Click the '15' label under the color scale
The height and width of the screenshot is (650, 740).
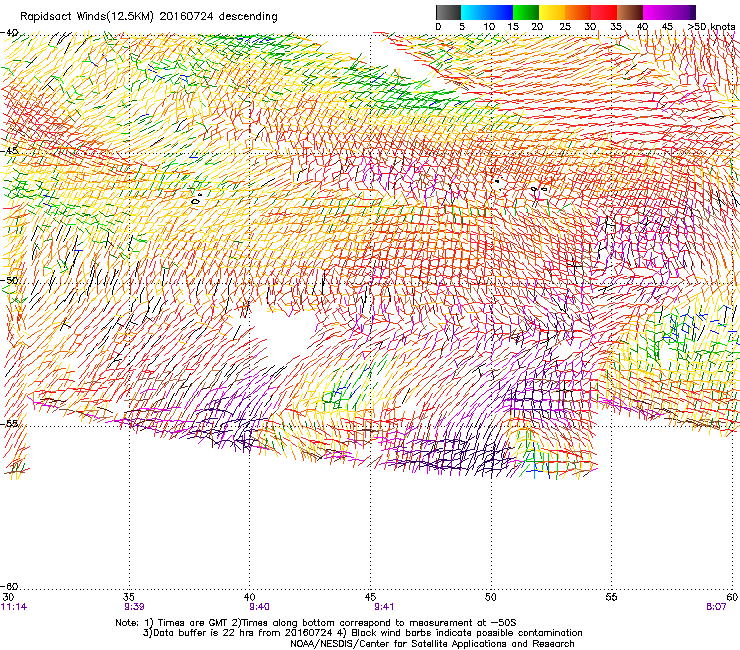tap(513, 27)
